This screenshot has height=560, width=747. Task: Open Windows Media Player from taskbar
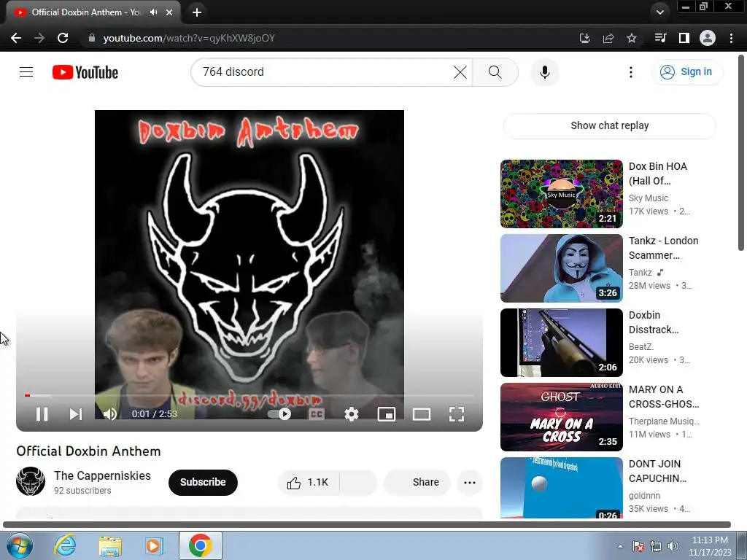[155, 545]
